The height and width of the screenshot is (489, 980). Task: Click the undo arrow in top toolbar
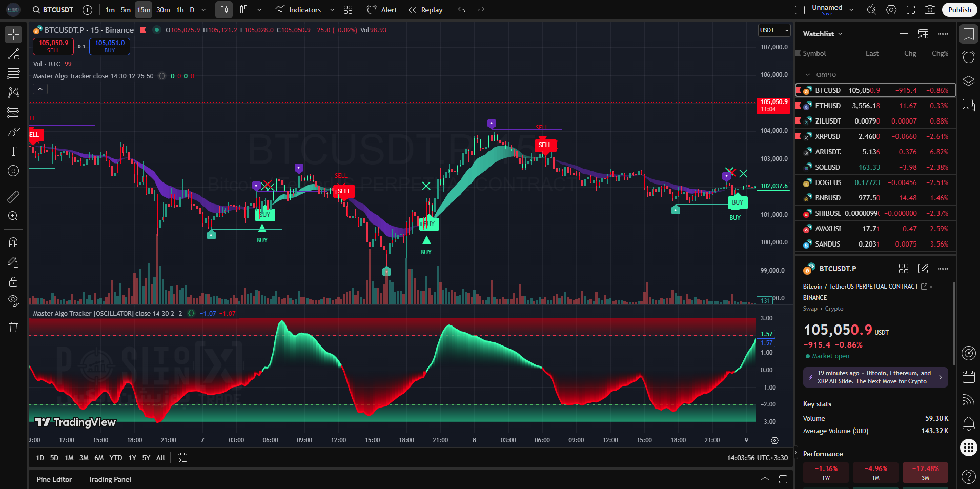coord(461,10)
